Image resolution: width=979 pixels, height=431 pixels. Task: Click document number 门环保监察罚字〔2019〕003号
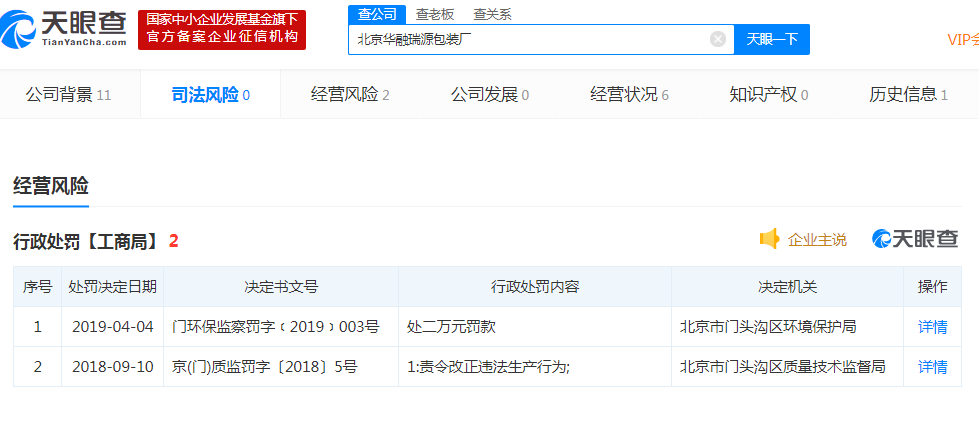point(275,327)
